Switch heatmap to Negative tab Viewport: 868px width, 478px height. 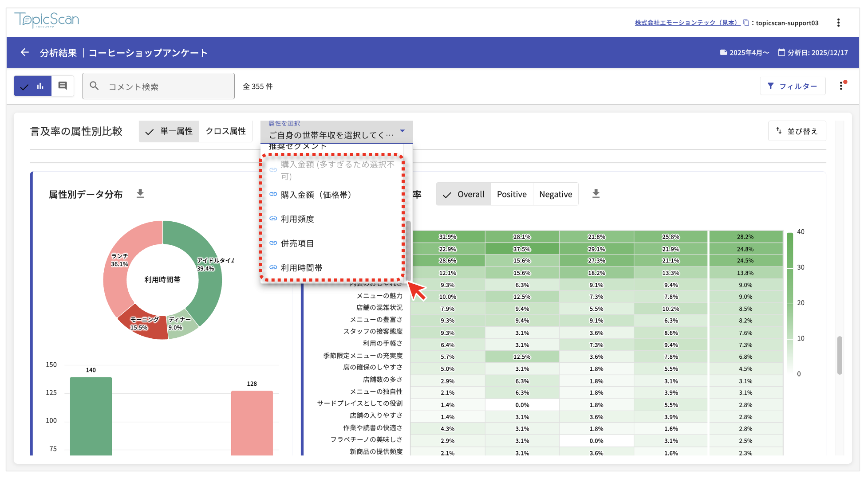555,194
